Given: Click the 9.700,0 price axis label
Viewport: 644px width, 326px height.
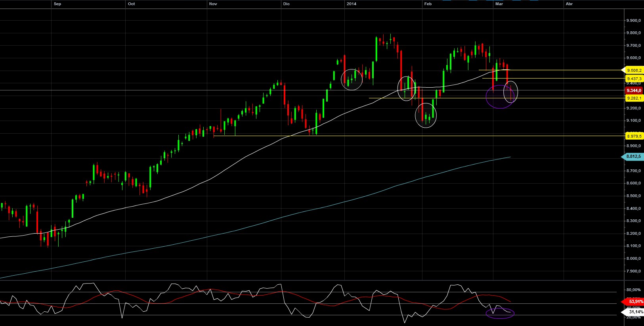Looking at the screenshot, I should 634,46.
